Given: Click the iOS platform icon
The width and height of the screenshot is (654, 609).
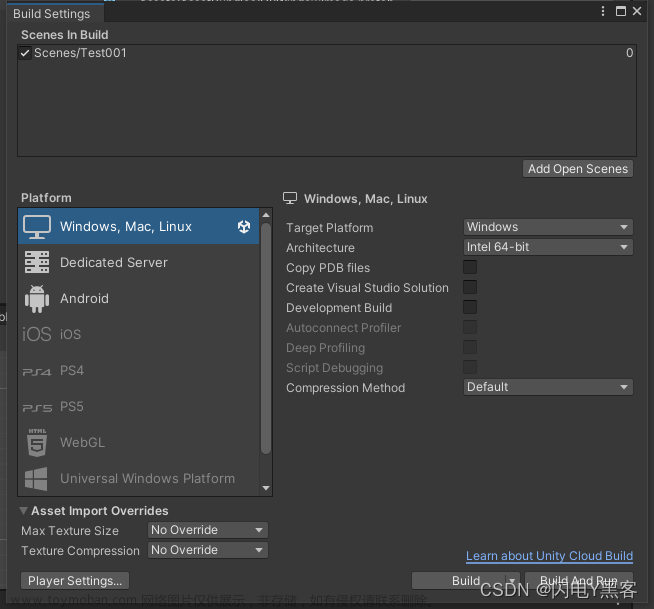Looking at the screenshot, I should point(37,334).
